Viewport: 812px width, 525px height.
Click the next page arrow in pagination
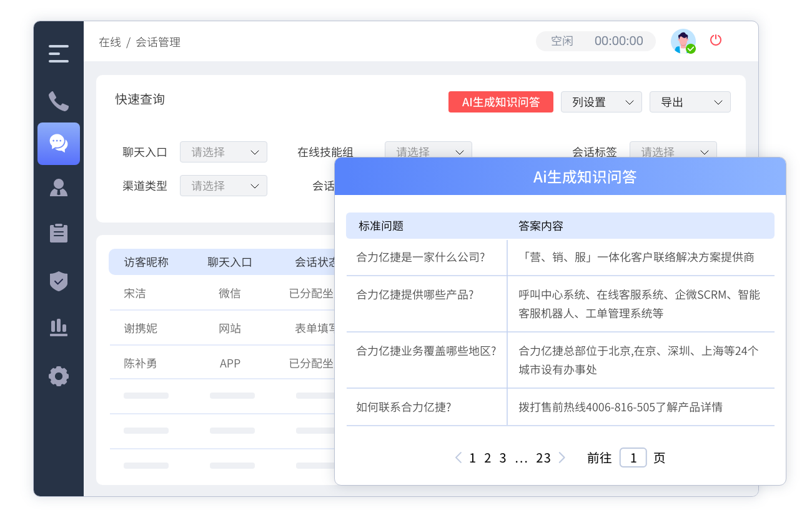coord(562,457)
